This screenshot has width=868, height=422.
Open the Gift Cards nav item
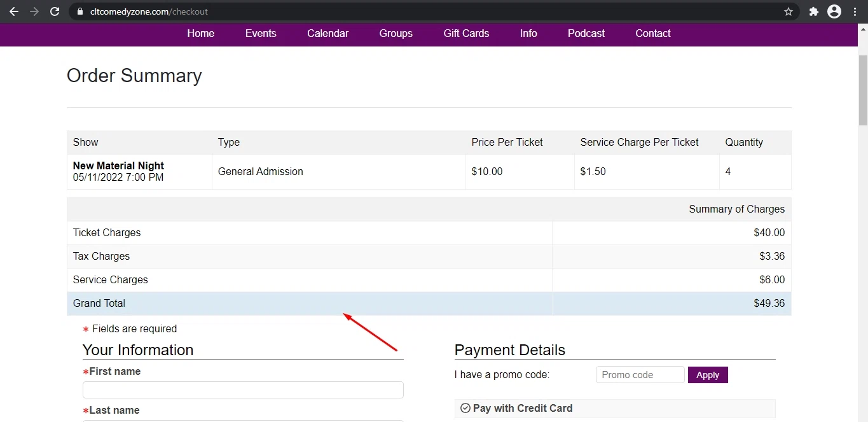click(x=466, y=34)
